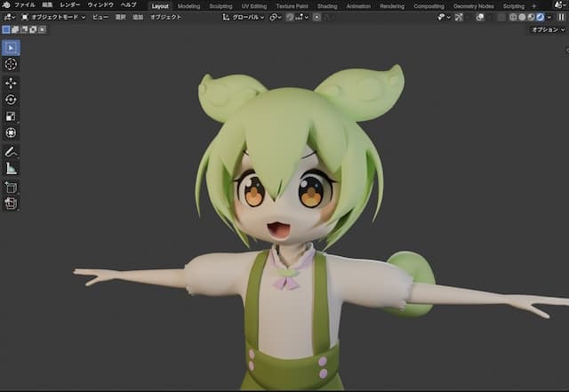The width and height of the screenshot is (569, 392).
Task: Toggle snapping magnet icon
Action: tap(291, 17)
